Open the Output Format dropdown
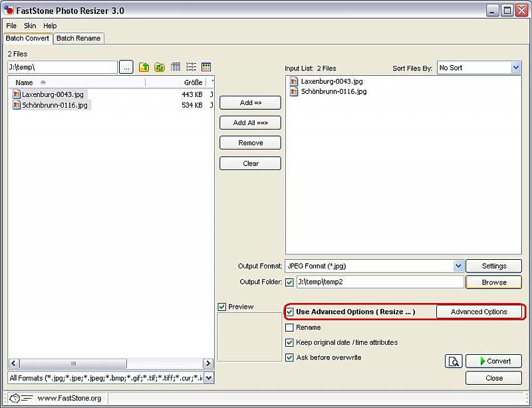The width and height of the screenshot is (532, 408). [x=458, y=266]
